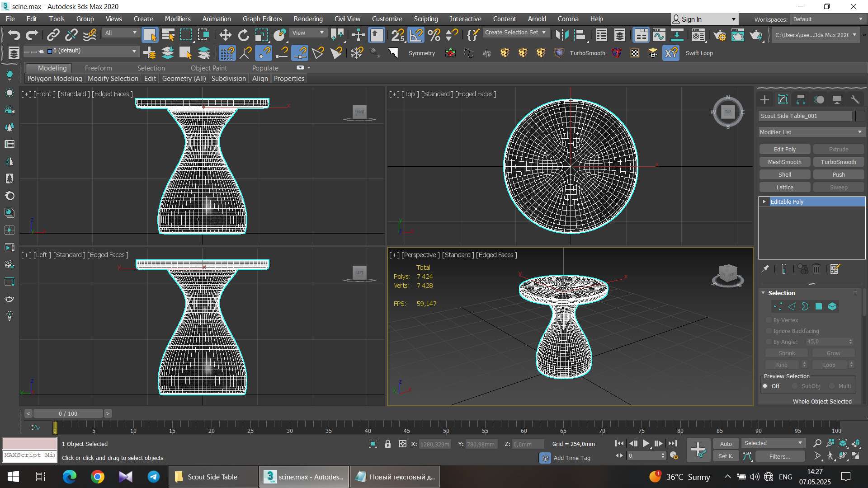Click the Undo arrow icon

(14, 35)
